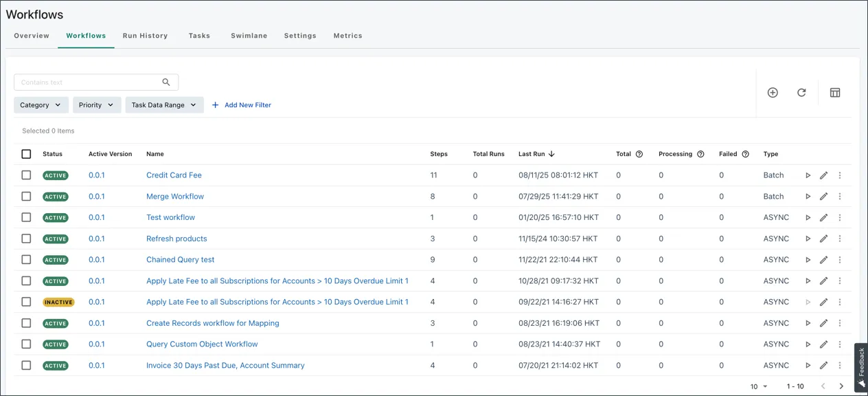This screenshot has height=396, width=868.
Task: Edit the Merge Workflow with pencil icon
Action: pos(824,197)
